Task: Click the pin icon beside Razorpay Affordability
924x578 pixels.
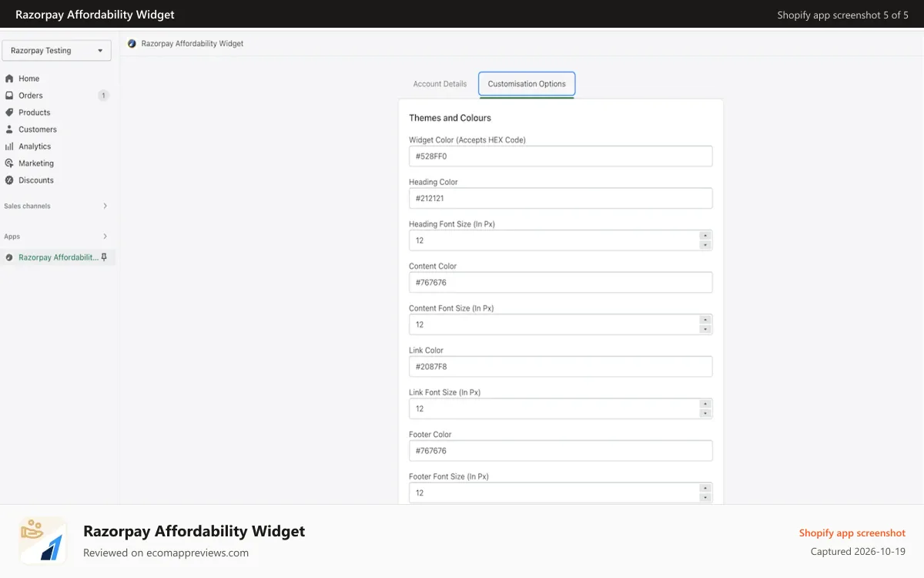Action: (105, 257)
